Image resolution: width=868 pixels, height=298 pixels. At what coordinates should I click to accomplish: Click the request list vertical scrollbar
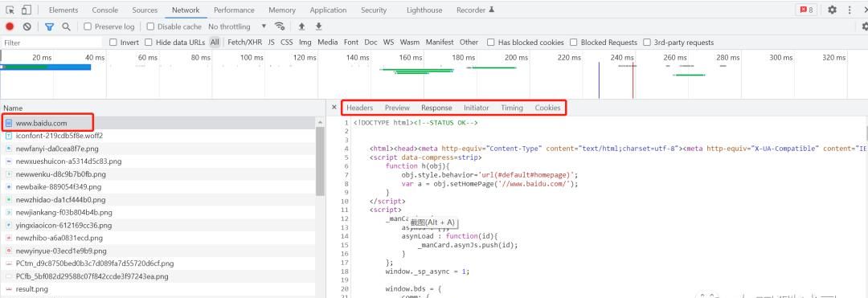coord(320,161)
